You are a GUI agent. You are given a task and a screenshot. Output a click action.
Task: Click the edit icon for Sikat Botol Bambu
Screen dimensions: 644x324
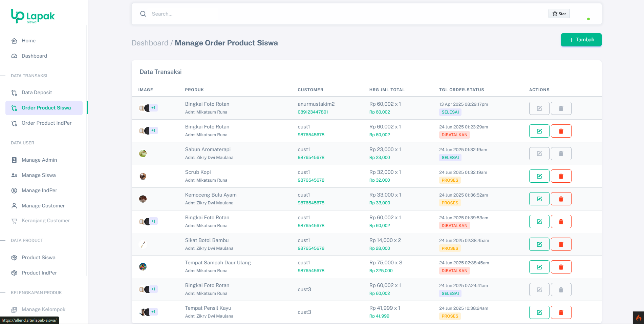click(x=539, y=244)
